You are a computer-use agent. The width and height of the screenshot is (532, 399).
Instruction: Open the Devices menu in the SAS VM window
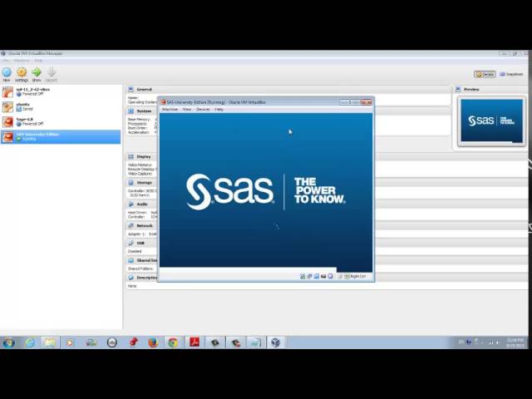(203, 109)
